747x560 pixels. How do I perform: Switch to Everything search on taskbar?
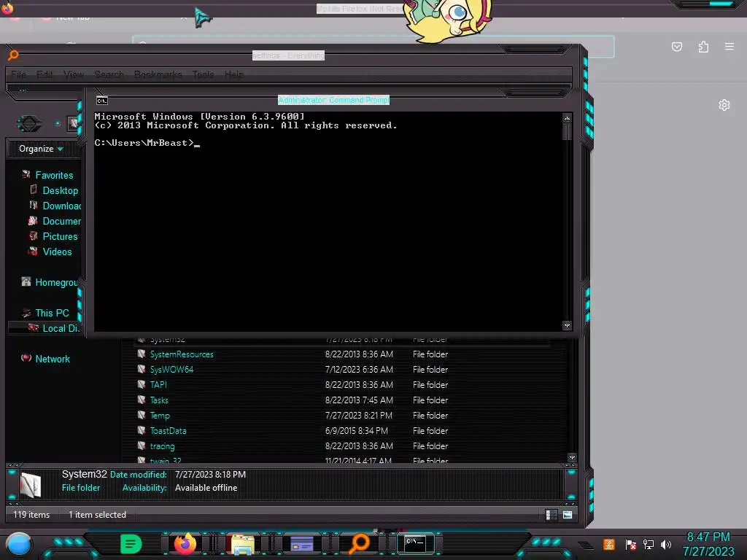coord(359,544)
